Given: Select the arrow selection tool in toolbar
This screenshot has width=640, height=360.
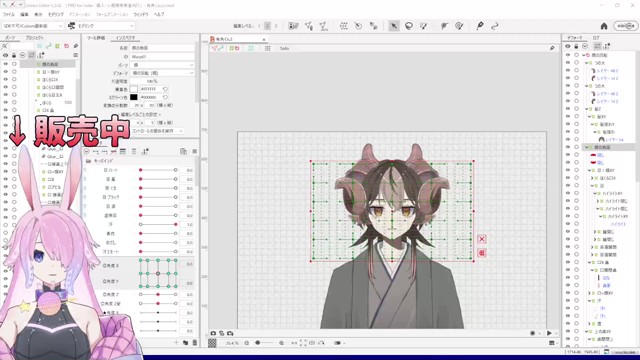Looking at the screenshot, I should 394,26.
